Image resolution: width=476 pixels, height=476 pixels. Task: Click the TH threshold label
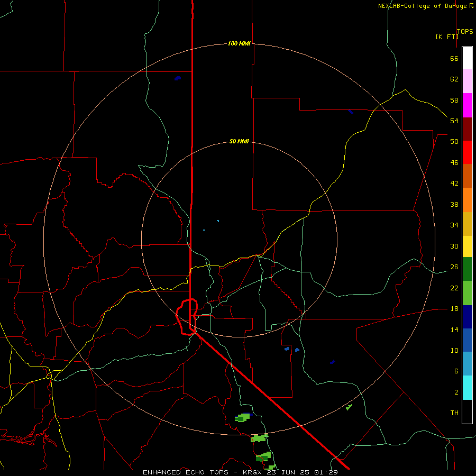(x=454, y=413)
